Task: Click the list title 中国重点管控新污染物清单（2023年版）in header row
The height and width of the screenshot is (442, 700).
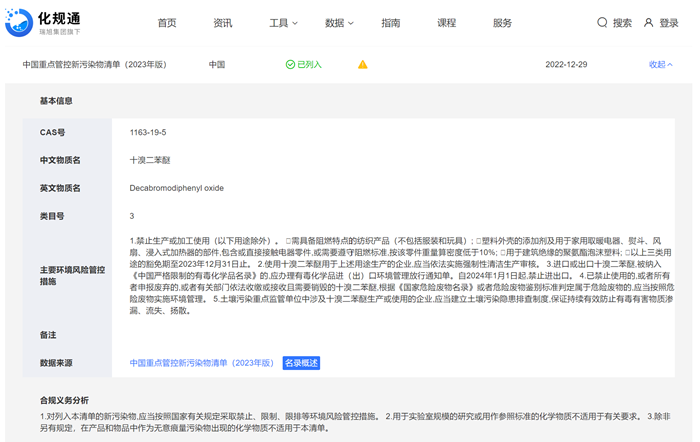Action: pos(94,65)
